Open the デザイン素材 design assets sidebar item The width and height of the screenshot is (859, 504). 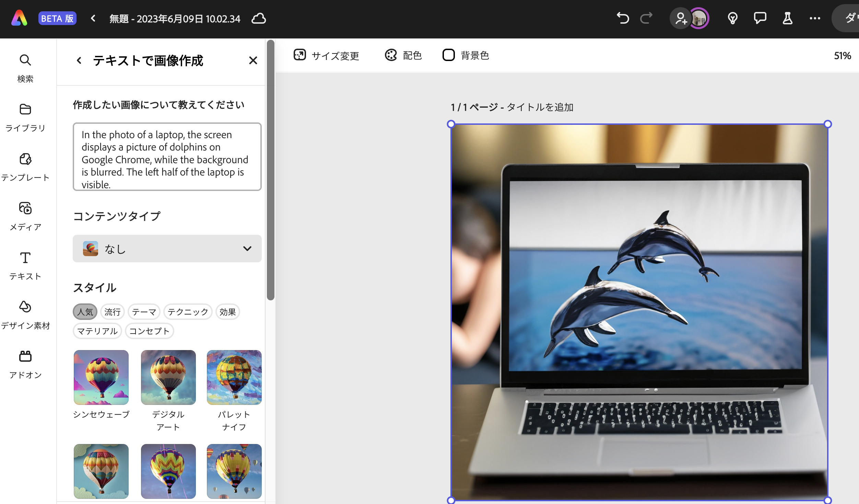[25, 315]
